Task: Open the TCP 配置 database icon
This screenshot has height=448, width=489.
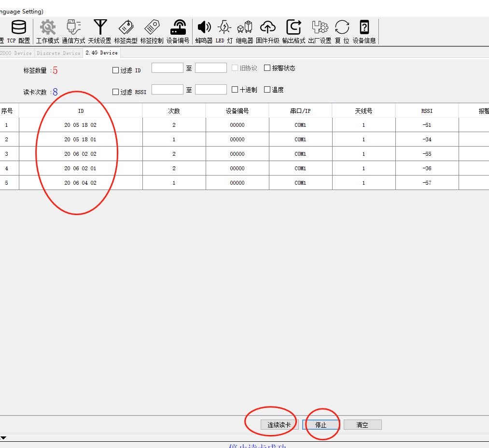Action: [18, 27]
